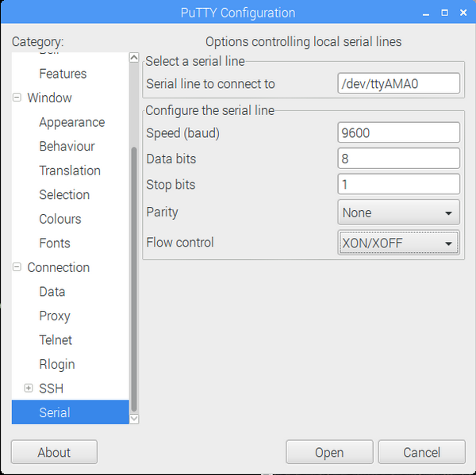Viewport: 476px width, 475px height.
Task: Open the Fonts category
Action: [55, 243]
